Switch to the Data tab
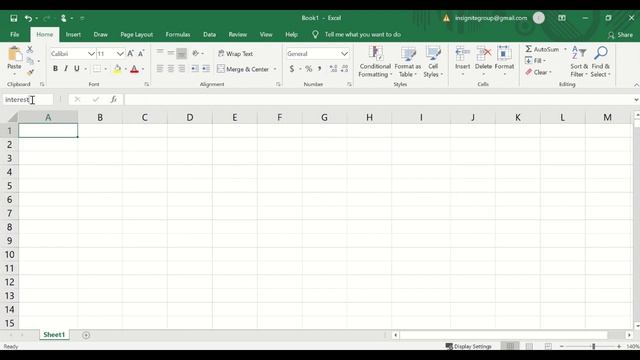 pyautogui.click(x=209, y=35)
